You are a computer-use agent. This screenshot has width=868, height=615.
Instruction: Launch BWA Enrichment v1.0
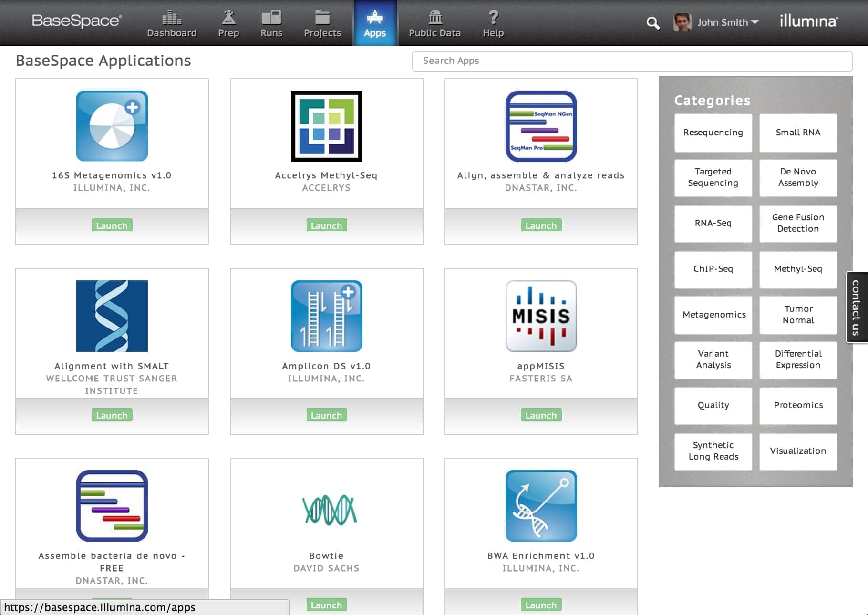541,605
